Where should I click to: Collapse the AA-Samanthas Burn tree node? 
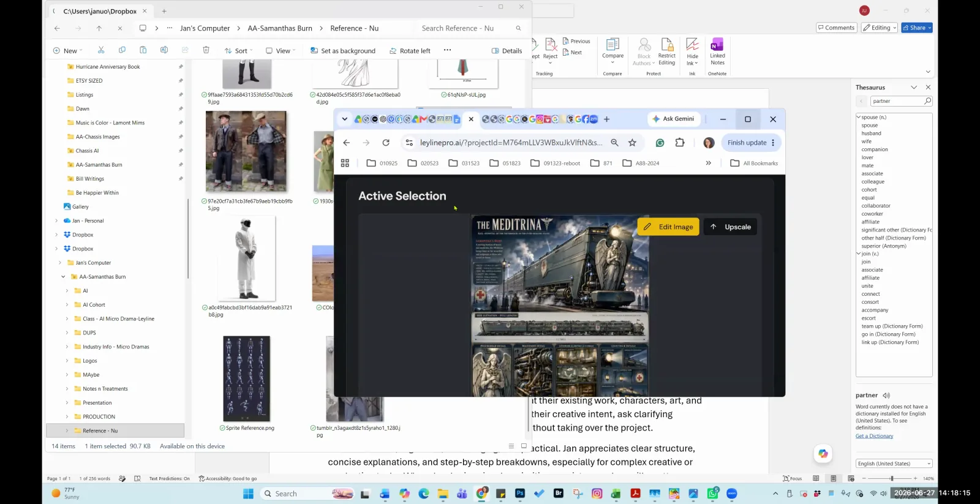coord(63,277)
